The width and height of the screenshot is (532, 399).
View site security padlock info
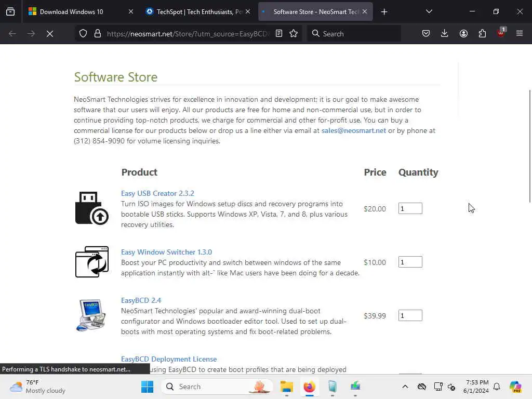pyautogui.click(x=98, y=34)
